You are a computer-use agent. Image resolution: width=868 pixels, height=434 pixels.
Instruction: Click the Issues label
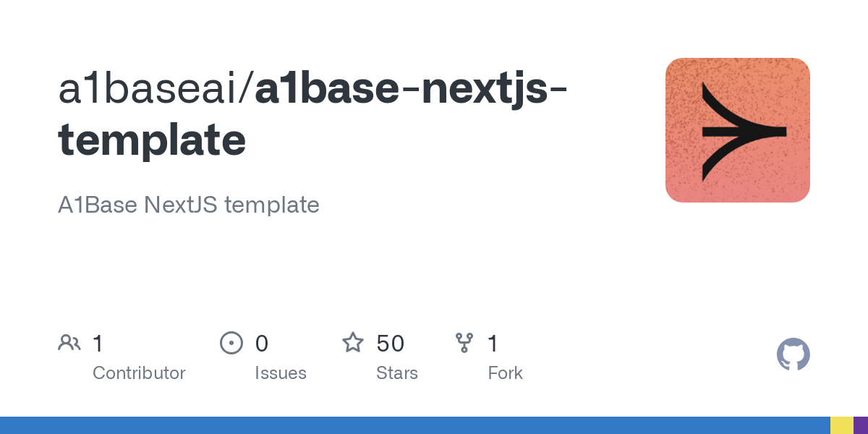click(x=280, y=373)
